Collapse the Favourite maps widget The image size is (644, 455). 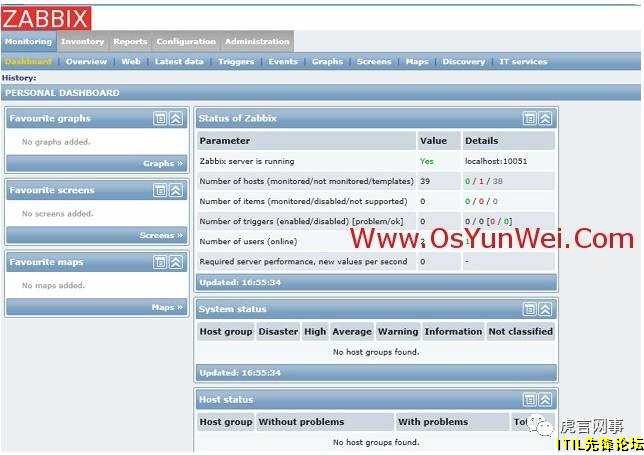tap(176, 262)
